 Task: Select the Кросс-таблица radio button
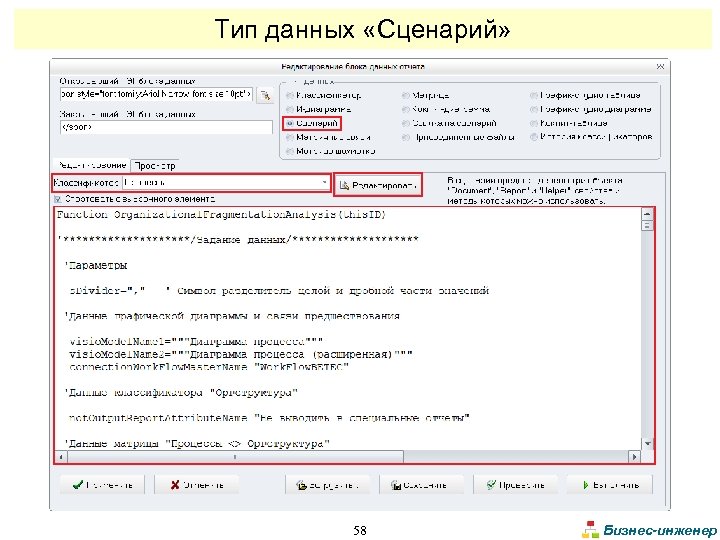534,123
